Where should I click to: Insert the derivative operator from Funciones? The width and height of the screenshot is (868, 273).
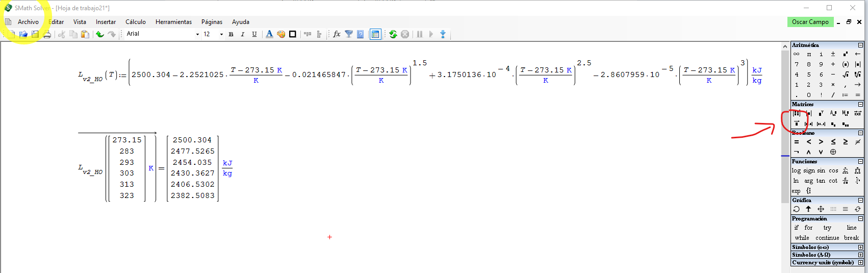tap(846, 181)
